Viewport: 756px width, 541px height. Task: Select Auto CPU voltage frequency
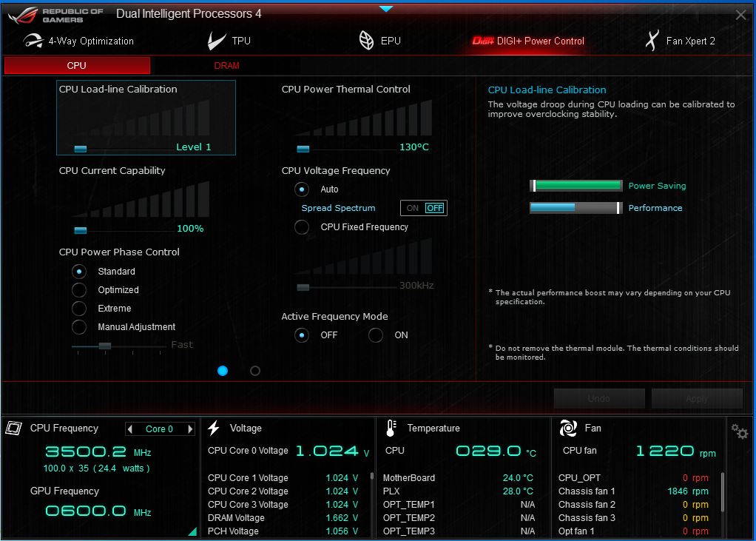tap(302, 189)
